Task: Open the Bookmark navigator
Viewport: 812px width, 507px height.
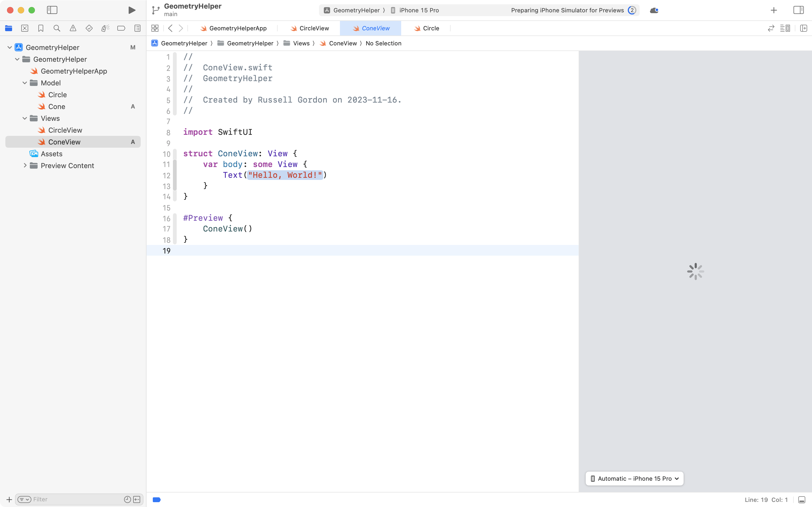Action: click(41, 28)
